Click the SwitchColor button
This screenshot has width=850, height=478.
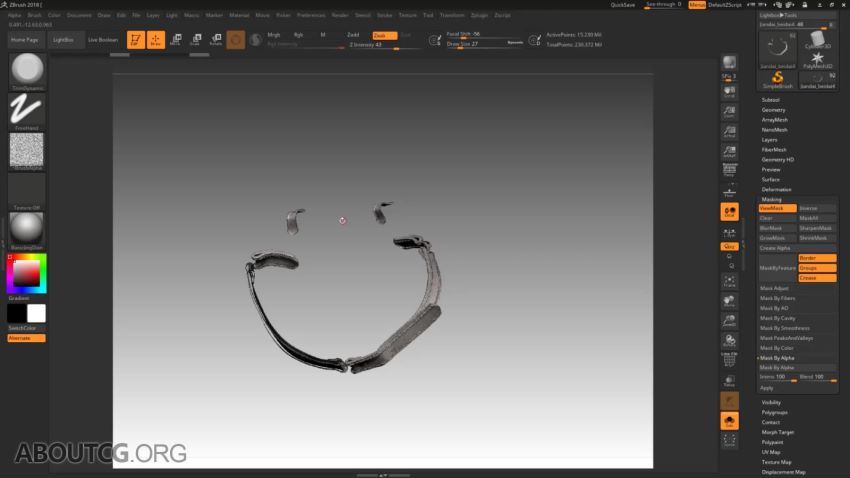tap(27, 328)
